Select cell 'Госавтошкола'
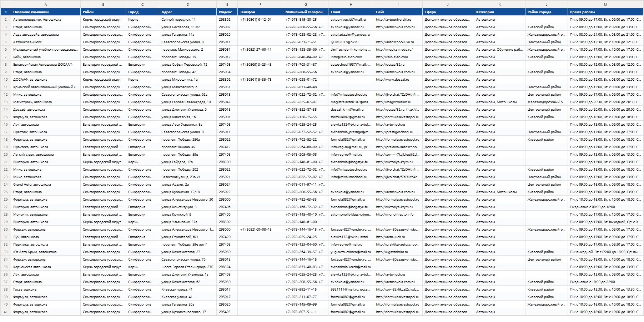Viewport: 644px width, 322px height. click(46, 290)
